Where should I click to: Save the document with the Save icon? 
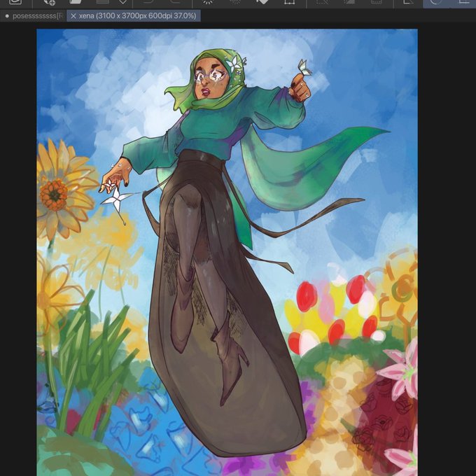(103, 1)
